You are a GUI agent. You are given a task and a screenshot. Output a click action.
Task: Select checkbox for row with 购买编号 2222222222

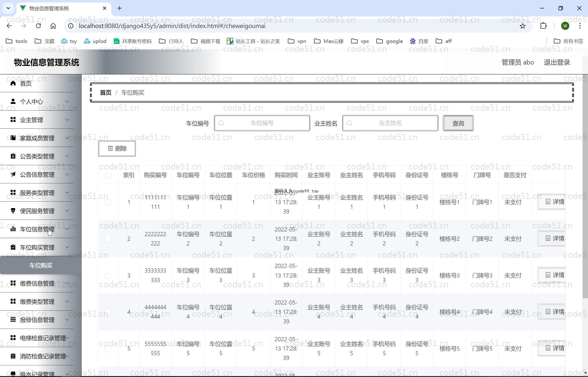(108, 239)
